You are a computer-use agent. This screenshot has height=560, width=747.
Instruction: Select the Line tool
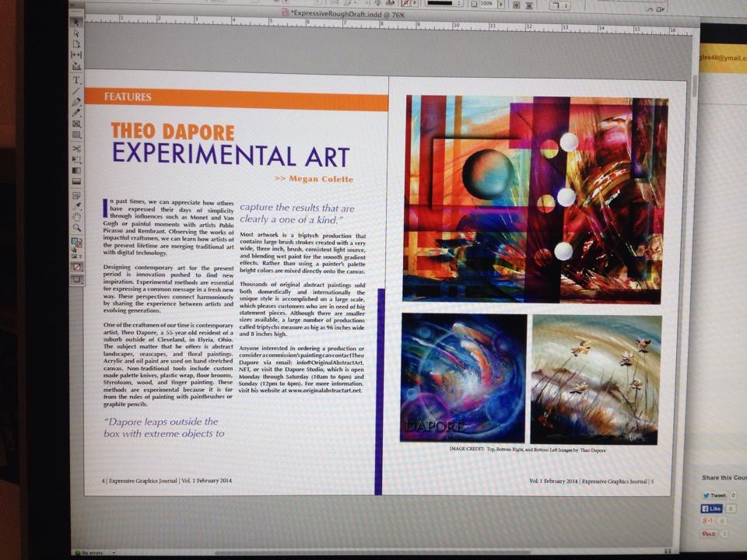[77, 91]
